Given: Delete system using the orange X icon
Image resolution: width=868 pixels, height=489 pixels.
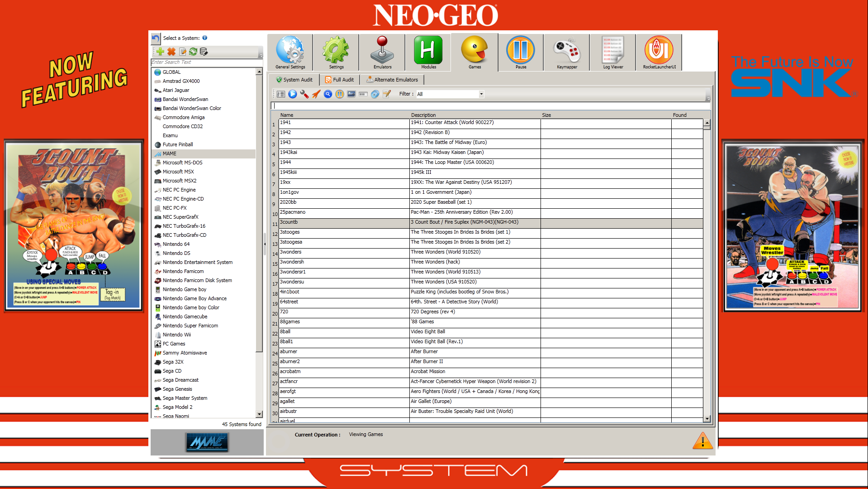Looking at the screenshot, I should pos(171,52).
